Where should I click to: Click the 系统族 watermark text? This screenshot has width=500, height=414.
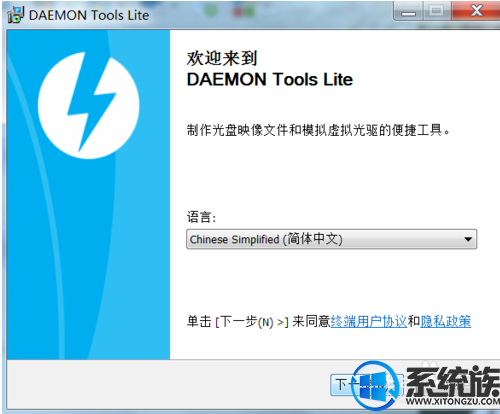pos(453,382)
